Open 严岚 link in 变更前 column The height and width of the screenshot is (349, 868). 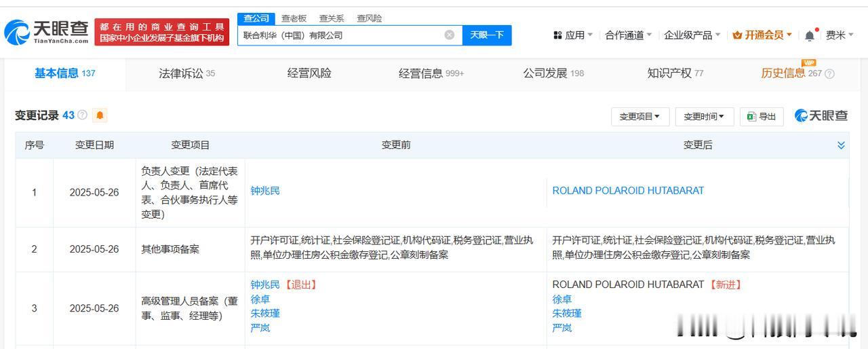pyautogui.click(x=260, y=328)
